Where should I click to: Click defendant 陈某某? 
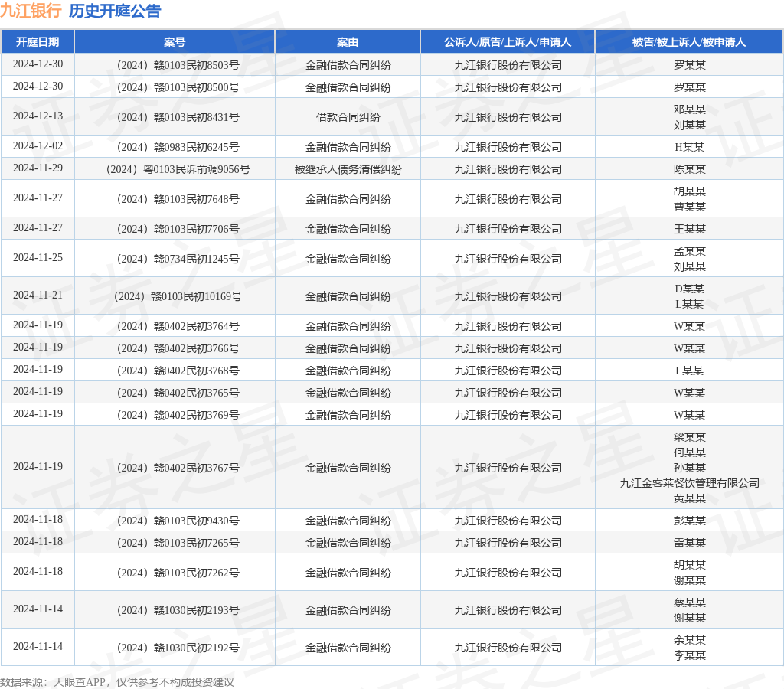690,169
